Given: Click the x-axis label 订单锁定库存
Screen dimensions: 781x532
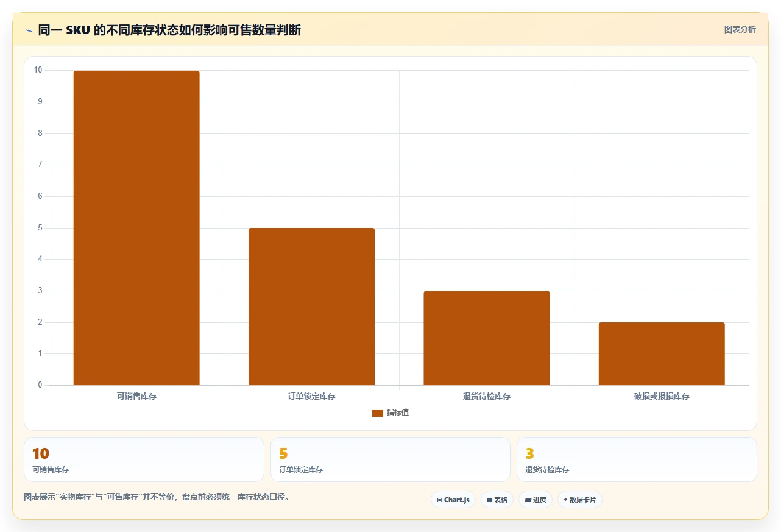Looking at the screenshot, I should click(311, 396).
